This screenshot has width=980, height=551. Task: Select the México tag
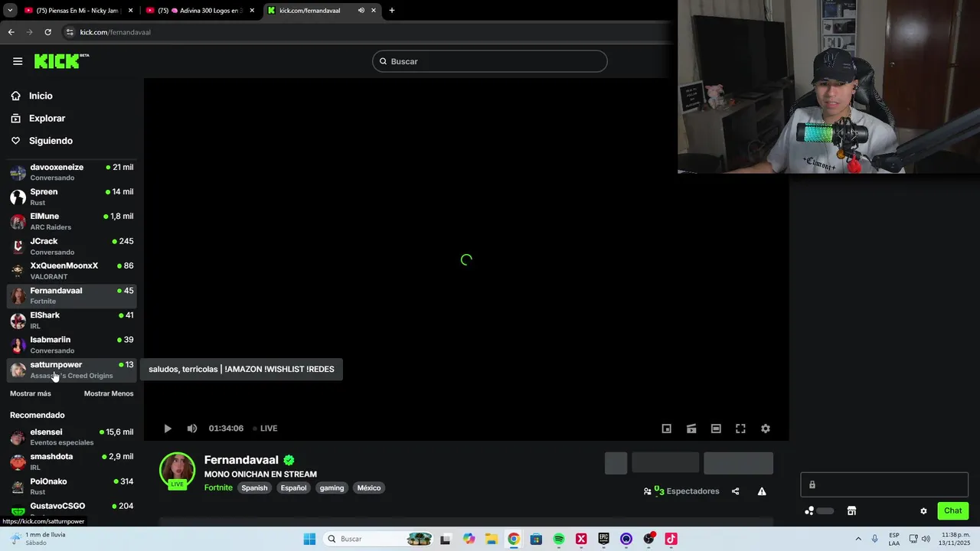point(368,487)
